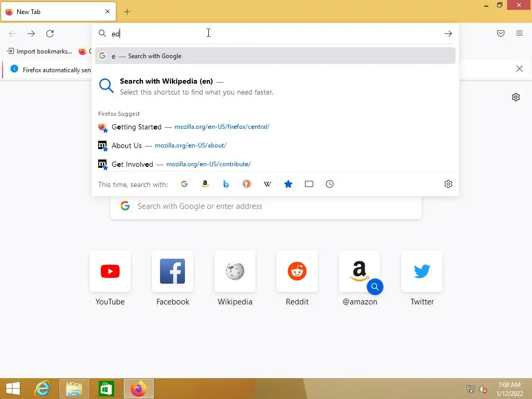Search bookmarks with star icon
The width and height of the screenshot is (532, 399).
(x=288, y=184)
